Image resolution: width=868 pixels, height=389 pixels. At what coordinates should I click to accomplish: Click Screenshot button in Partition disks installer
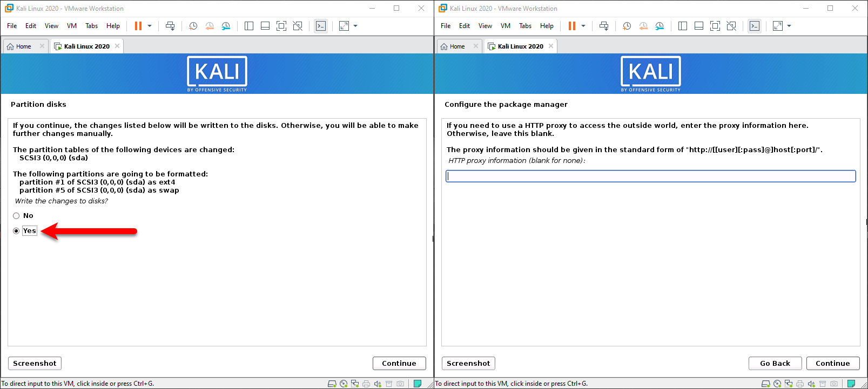coord(35,363)
